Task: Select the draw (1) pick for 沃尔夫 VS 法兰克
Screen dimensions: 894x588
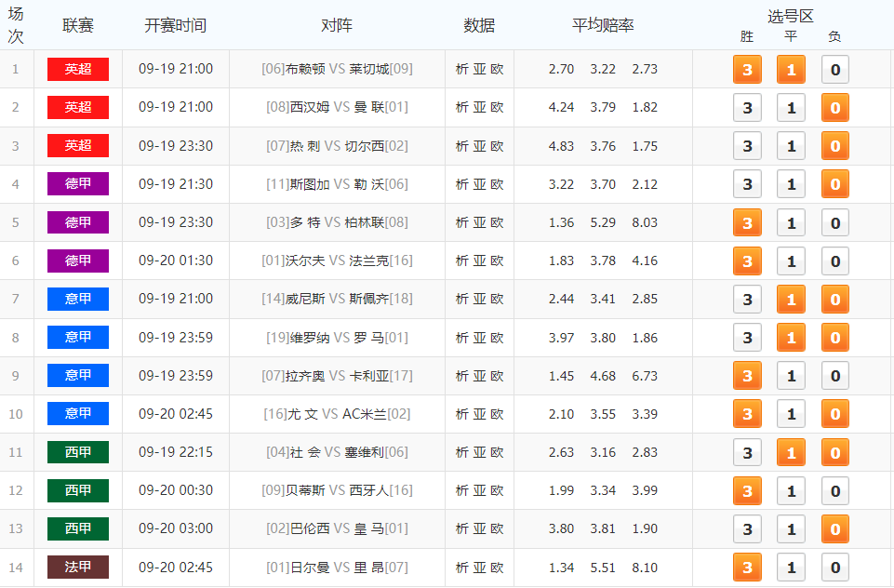Action: coord(791,261)
